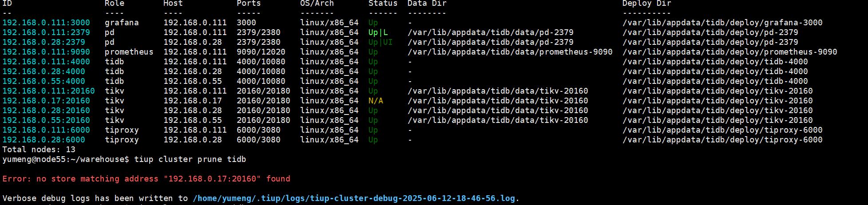Click the command tiup cluster prune tidb
This screenshot has height=205, width=868.
190,159
